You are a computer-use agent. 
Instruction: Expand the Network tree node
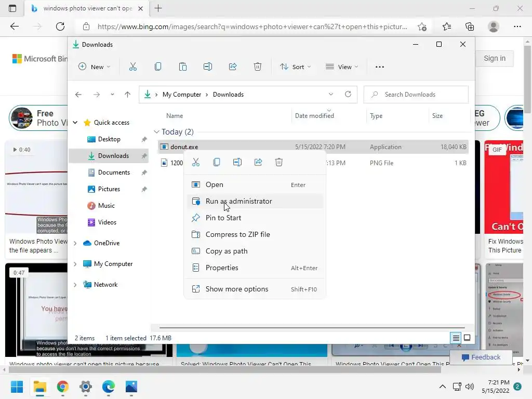75,285
